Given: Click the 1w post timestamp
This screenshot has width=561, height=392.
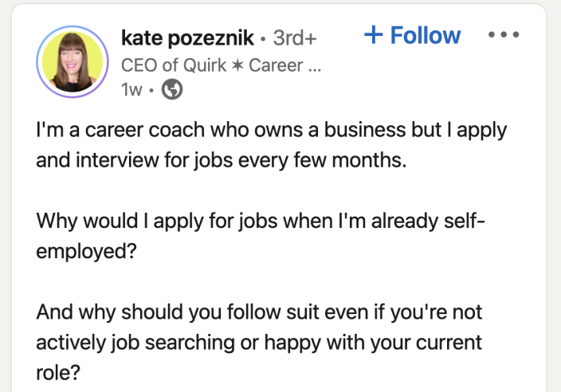Looking at the screenshot, I should click(x=131, y=91).
